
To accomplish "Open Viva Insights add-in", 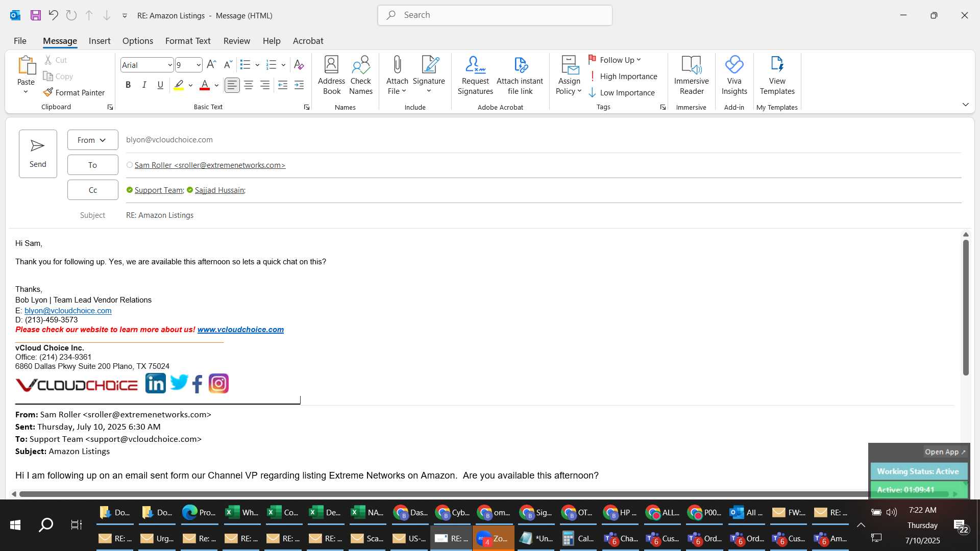I will pyautogui.click(x=734, y=76).
